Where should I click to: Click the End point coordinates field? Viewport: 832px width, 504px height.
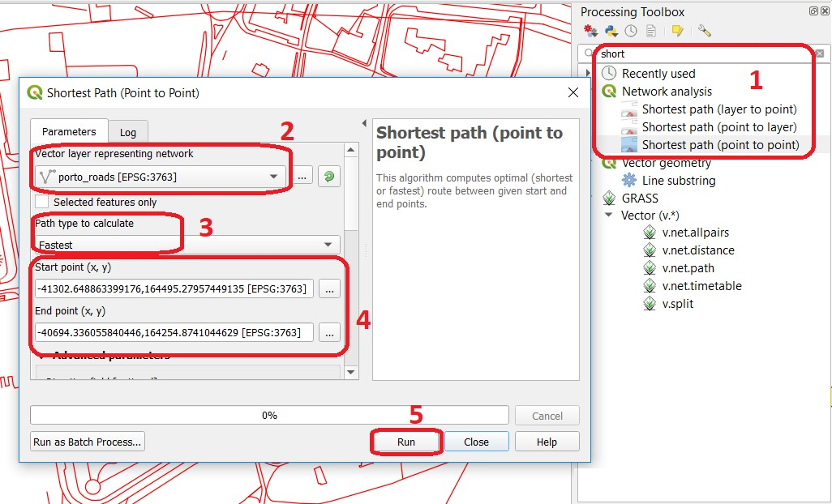click(x=174, y=333)
